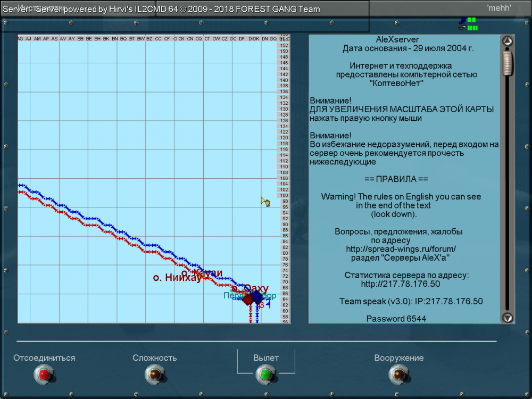Open the Сложность difficulty settings

[155, 373]
